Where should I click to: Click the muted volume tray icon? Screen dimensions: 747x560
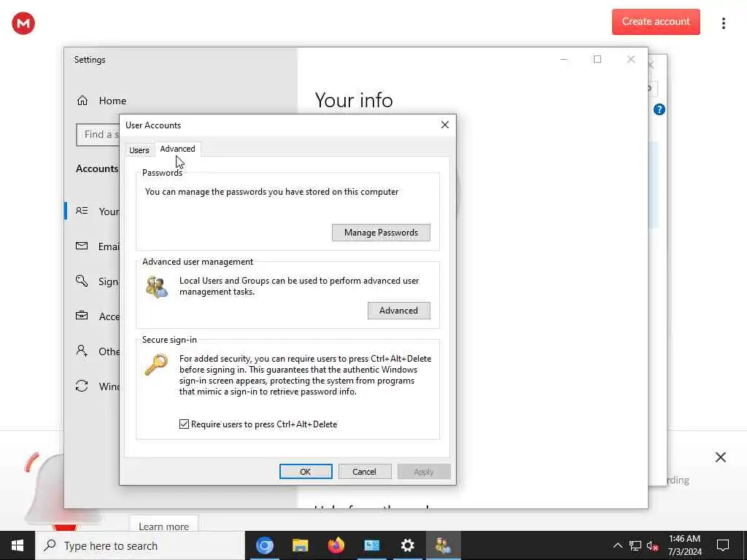(653, 546)
